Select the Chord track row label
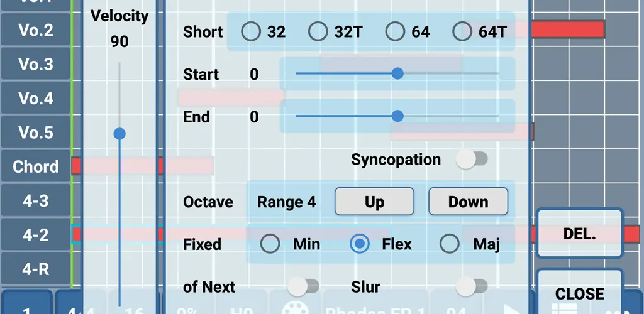Image resolution: width=644 pixels, height=314 pixels. 36,166
